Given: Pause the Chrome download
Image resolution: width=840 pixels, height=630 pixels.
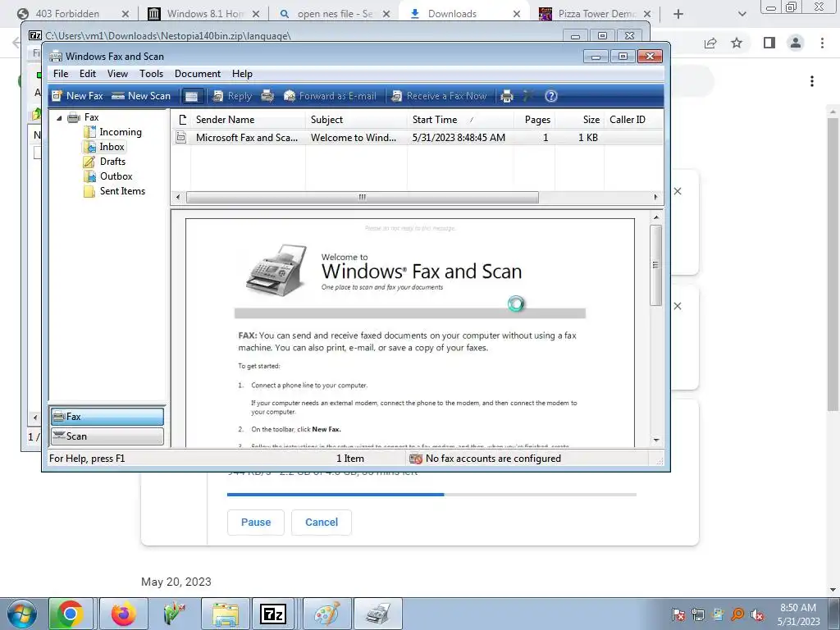Looking at the screenshot, I should click(256, 523).
